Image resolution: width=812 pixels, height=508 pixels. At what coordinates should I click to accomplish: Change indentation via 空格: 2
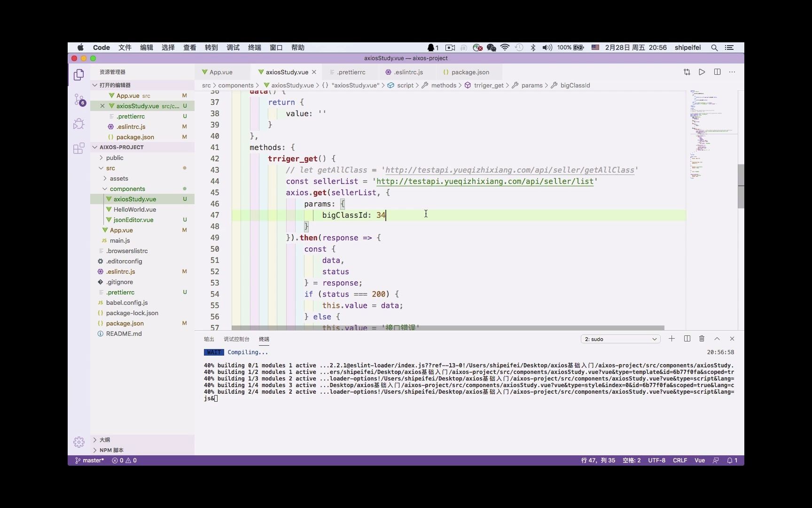(632, 460)
